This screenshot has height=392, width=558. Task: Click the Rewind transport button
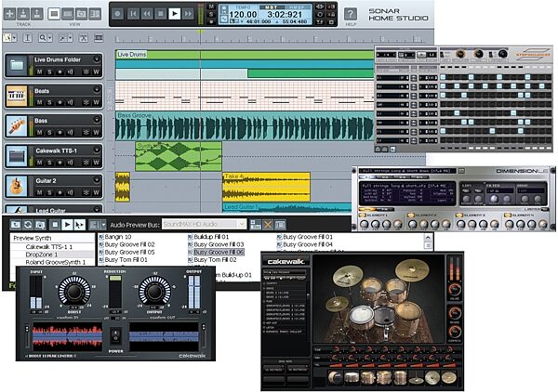click(x=147, y=14)
